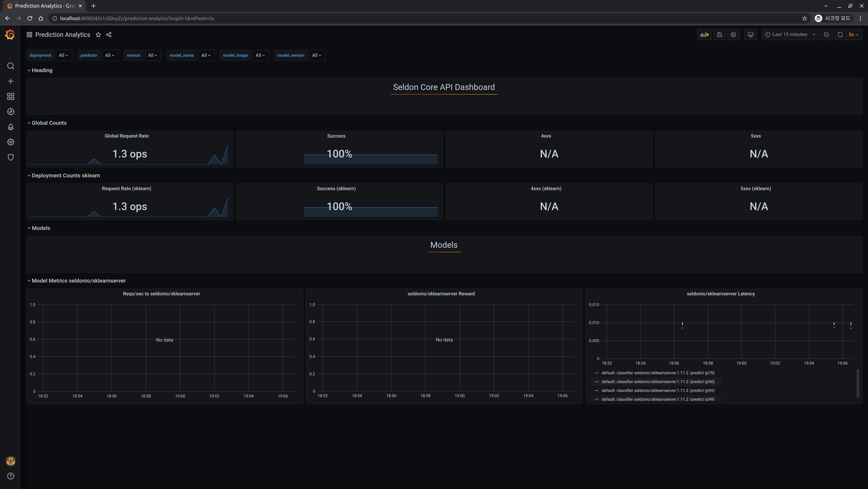Collapse the Models row

point(39,228)
